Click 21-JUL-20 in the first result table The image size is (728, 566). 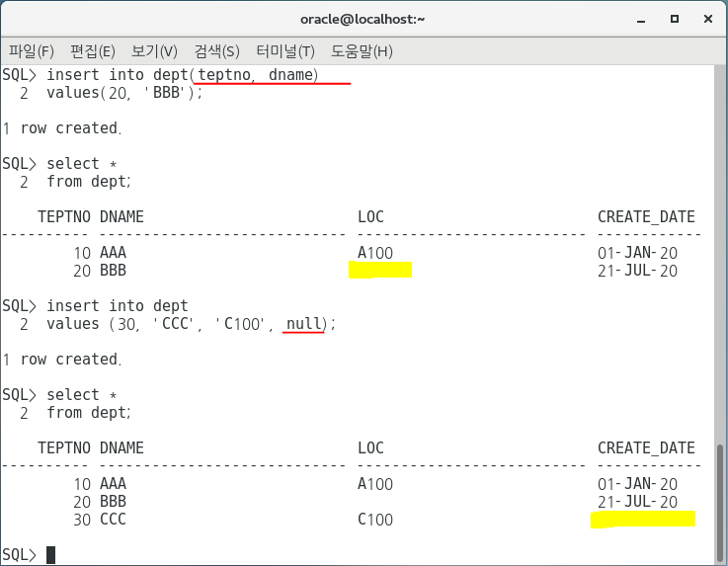pyautogui.click(x=637, y=271)
